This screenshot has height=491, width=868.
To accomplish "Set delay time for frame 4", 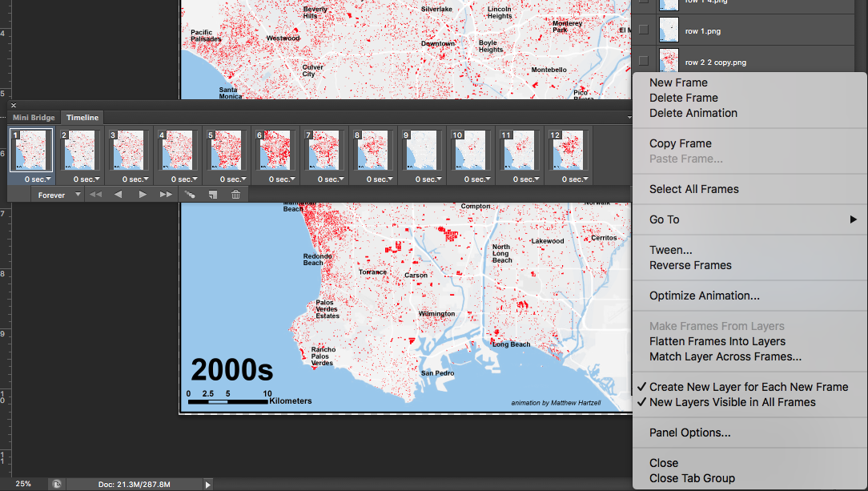I will pos(184,179).
